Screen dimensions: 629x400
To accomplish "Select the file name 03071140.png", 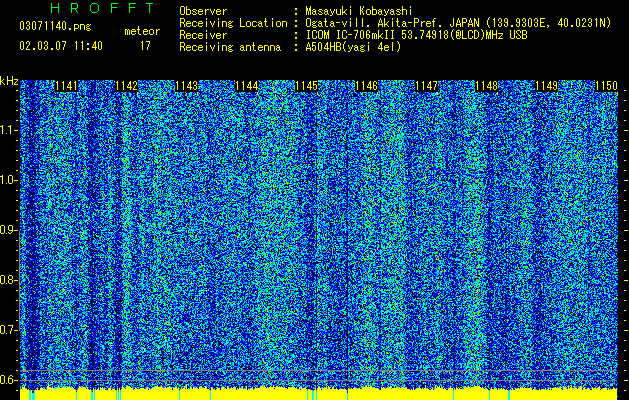I will coord(55,26).
